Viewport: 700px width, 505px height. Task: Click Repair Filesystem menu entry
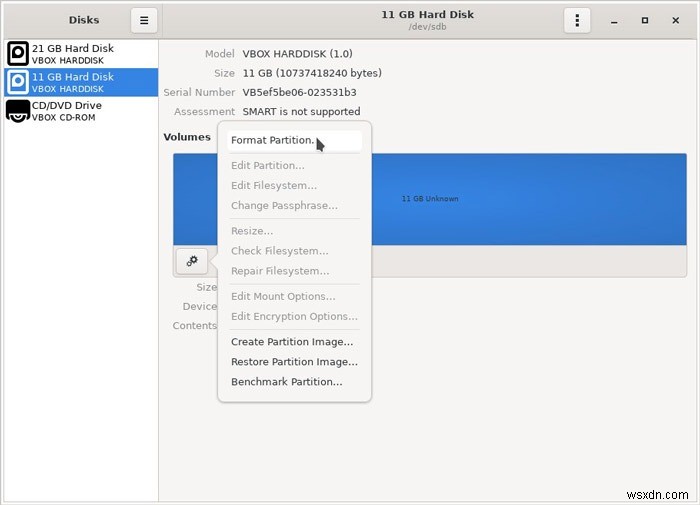click(x=294, y=271)
